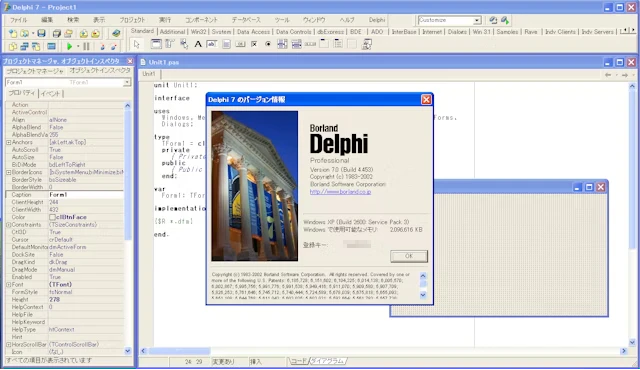
Task: Click down arrow of copyright text scrollbar
Action: coord(423,295)
